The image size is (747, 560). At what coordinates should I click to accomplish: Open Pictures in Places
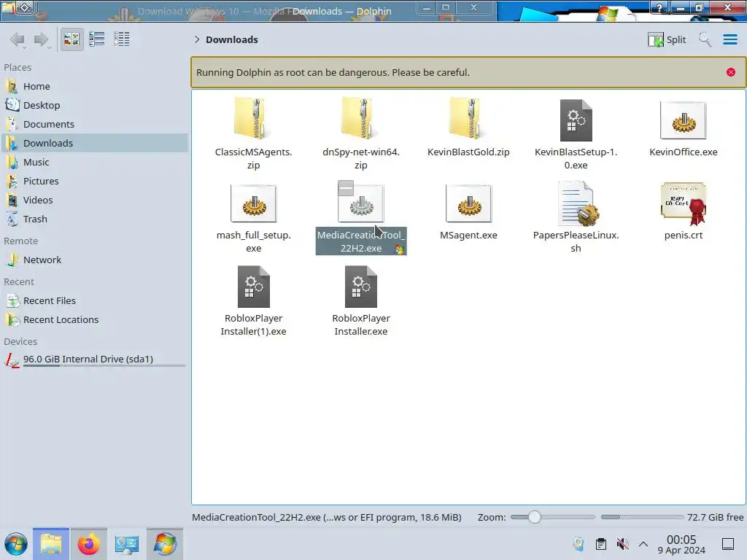[x=95, y=181]
